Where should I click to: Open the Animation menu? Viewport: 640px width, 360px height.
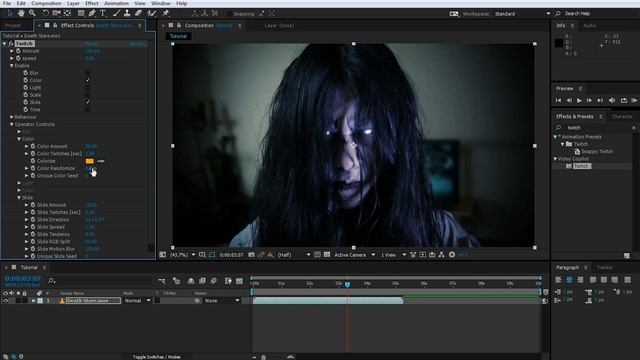tap(116, 3)
